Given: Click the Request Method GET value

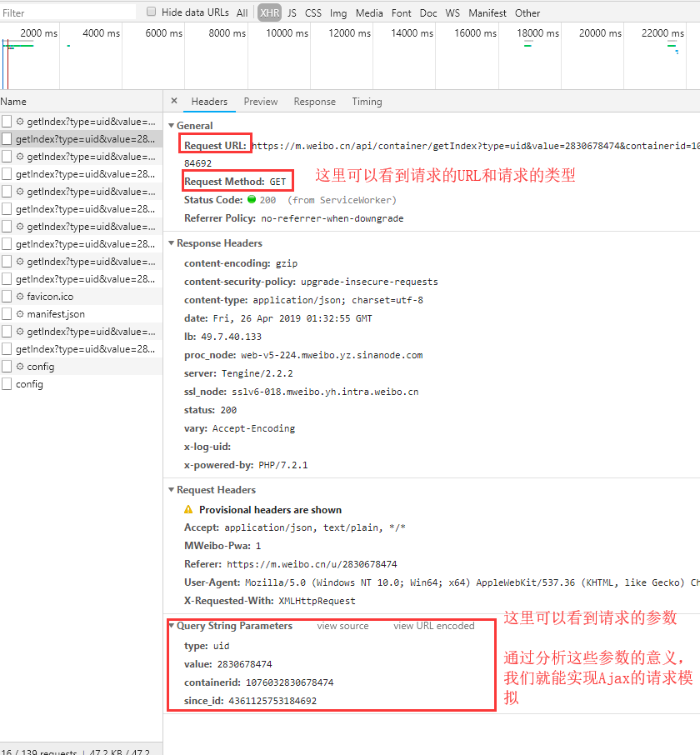Looking at the screenshot, I should coord(277,182).
